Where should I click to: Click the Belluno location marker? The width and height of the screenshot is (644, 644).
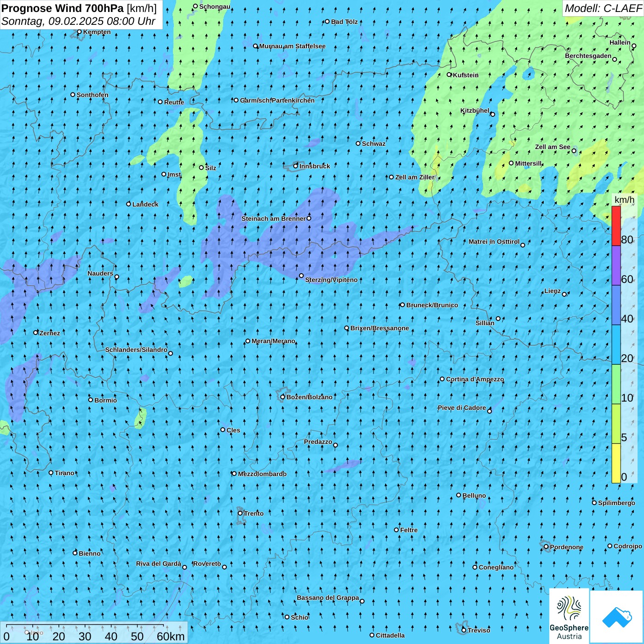click(459, 495)
